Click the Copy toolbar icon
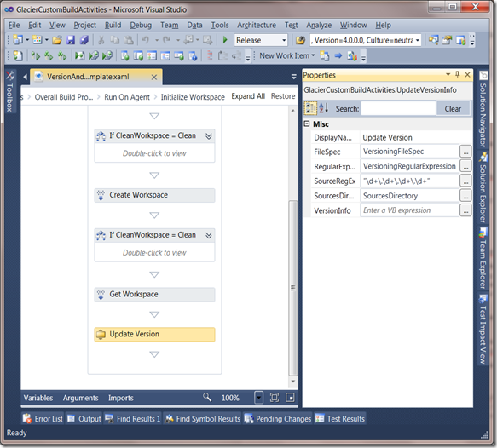Image resolution: width=497 pixels, height=448 pixels. [115, 40]
